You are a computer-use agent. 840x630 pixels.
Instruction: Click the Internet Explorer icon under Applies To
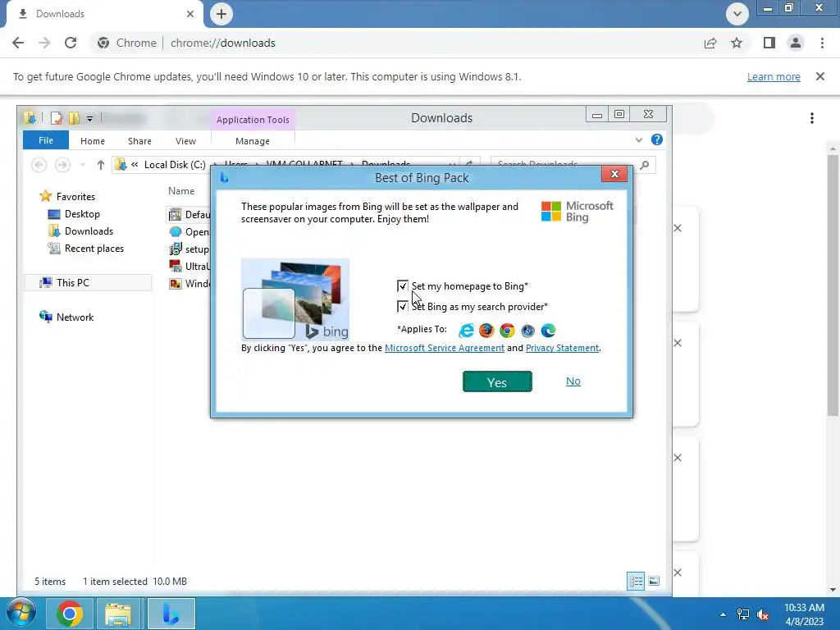(x=466, y=330)
